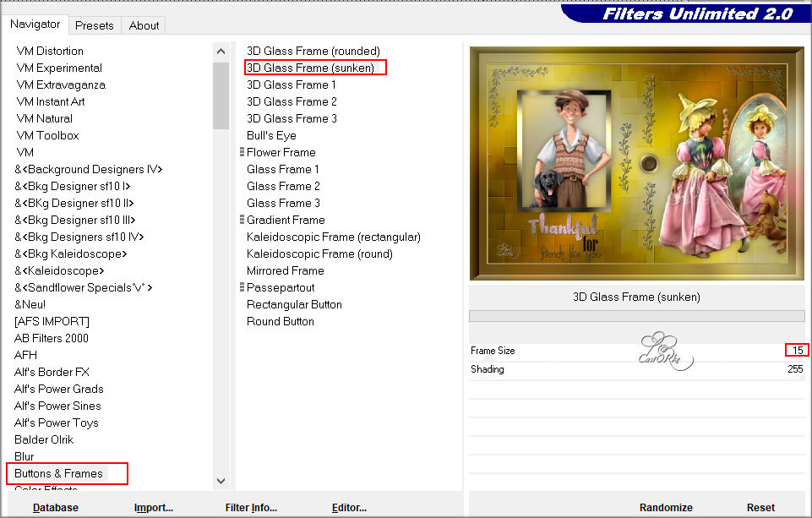The height and width of the screenshot is (518, 812).
Task: Choose the Passepartout filter
Action: 281,287
